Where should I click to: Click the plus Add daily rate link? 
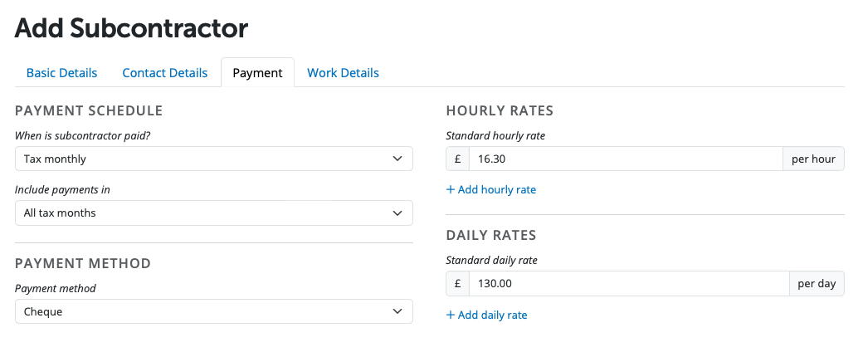(486, 315)
